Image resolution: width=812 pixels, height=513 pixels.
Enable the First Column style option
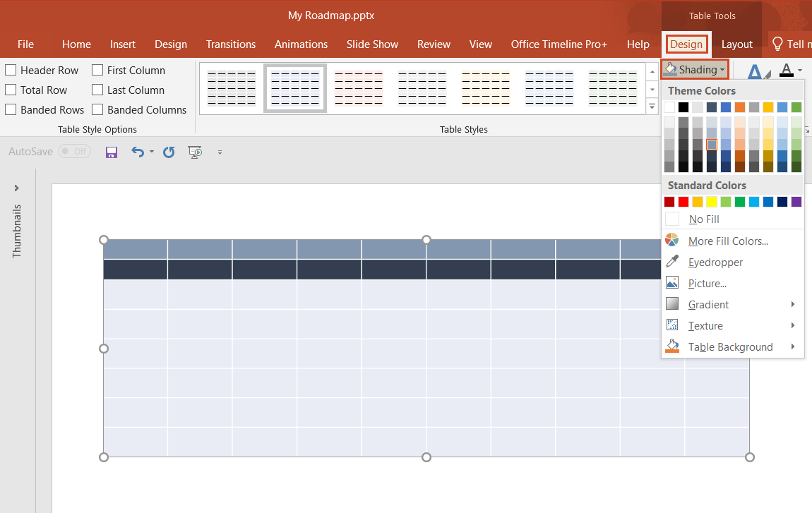click(x=96, y=70)
